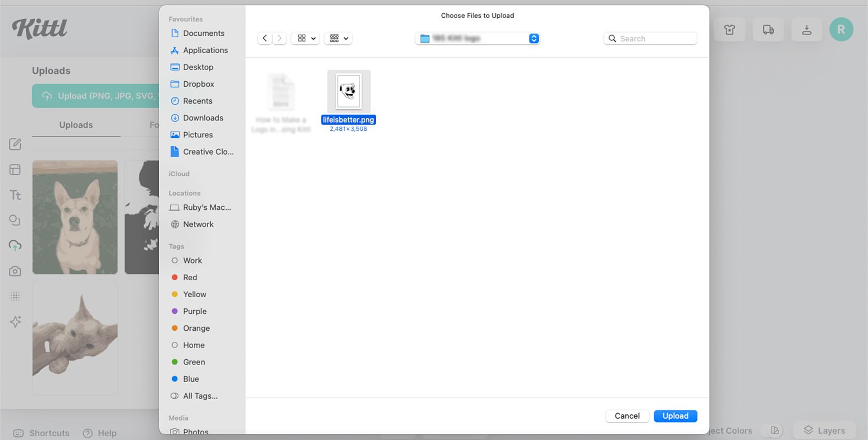Click the download icon in Kittl header
The height and width of the screenshot is (440, 868).
(807, 30)
